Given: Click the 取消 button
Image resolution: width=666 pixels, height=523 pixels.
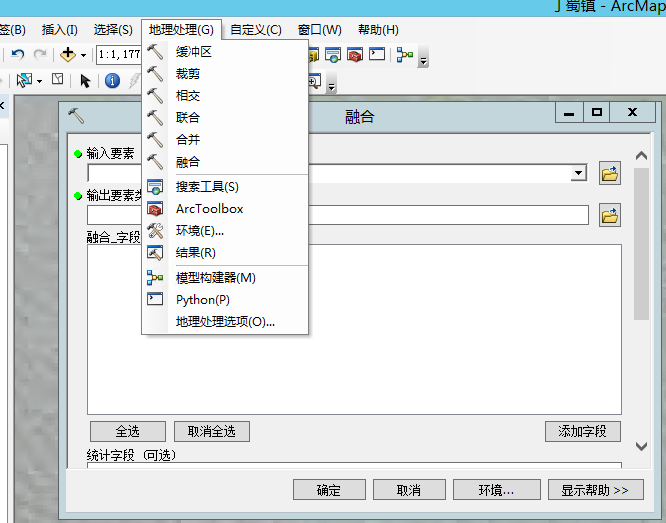Looking at the screenshot, I should click(409, 490).
